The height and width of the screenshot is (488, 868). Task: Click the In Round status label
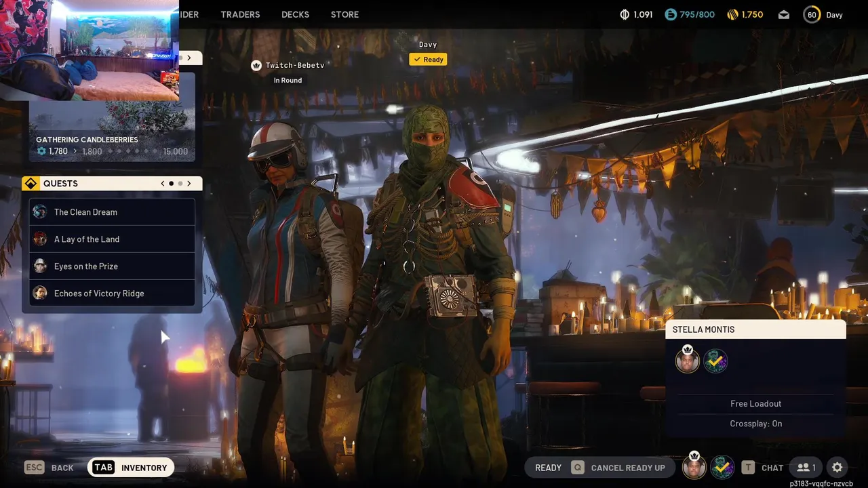pyautogui.click(x=288, y=80)
